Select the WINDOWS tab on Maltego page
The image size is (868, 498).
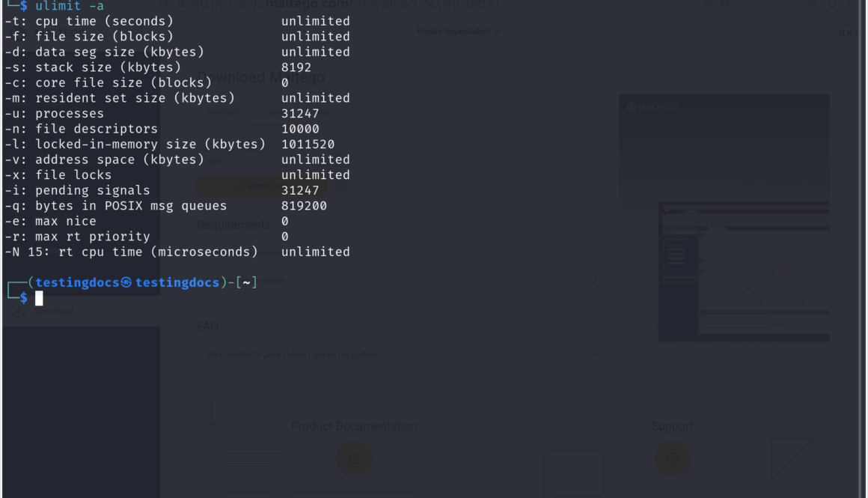[x=222, y=112]
